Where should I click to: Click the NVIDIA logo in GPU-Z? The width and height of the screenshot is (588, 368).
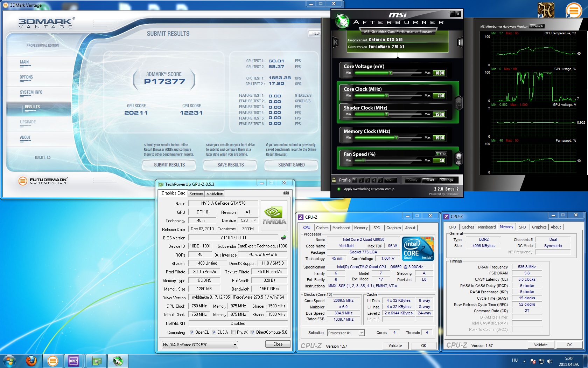pos(274,216)
